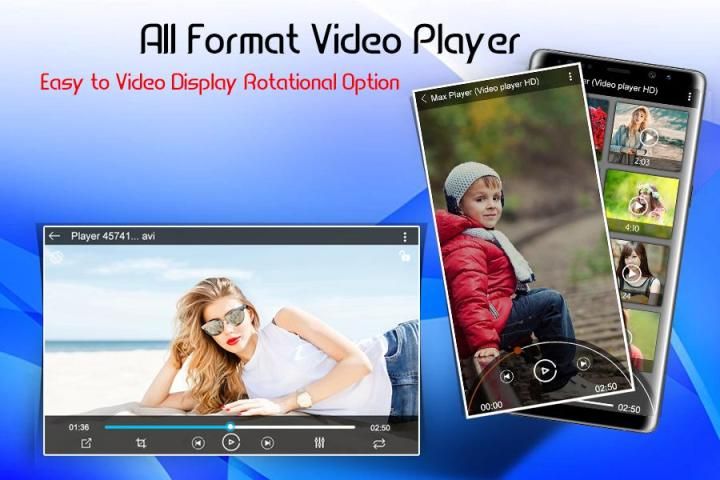720x480 pixels.
Task: Skip to next track in landscape player
Action: pos(267,443)
